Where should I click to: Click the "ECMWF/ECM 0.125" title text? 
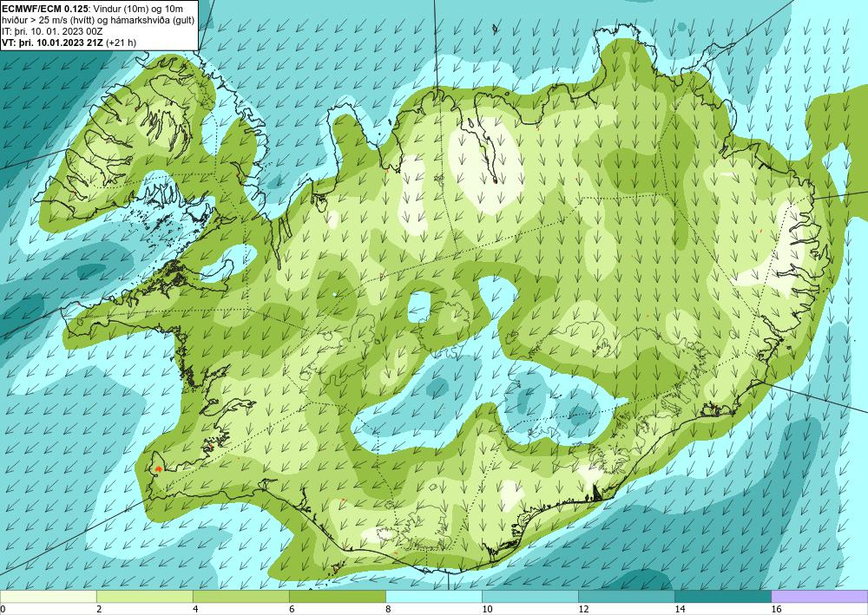[43, 10]
